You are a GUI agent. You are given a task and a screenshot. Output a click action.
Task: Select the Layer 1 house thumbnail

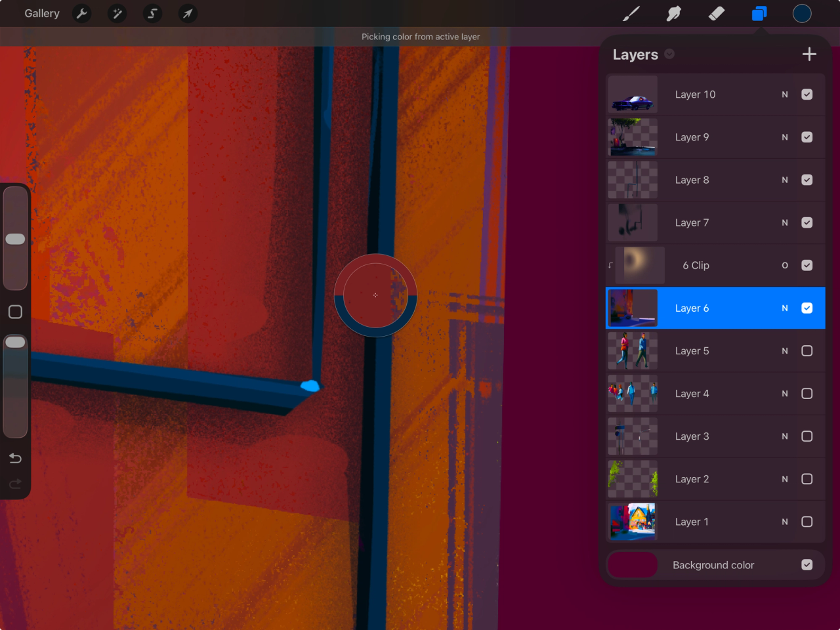(633, 522)
